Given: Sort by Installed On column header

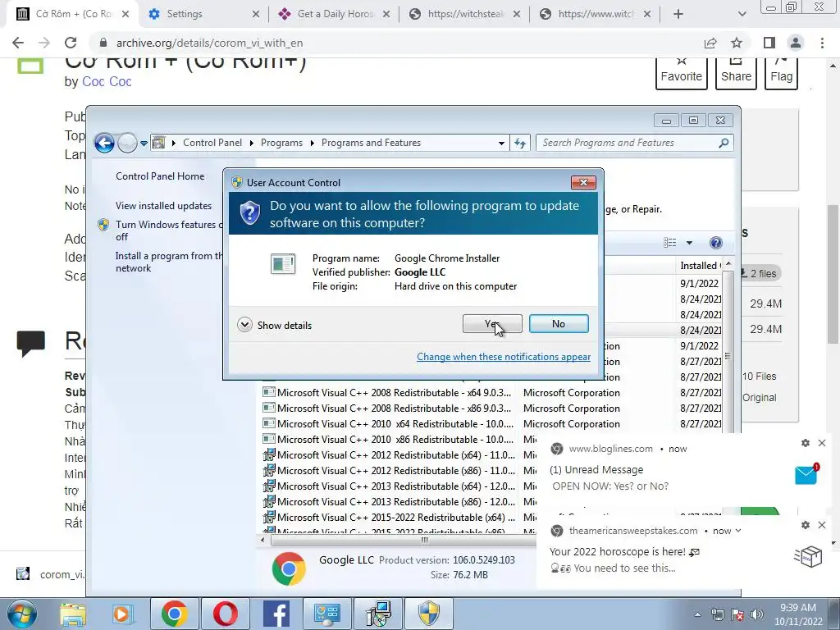Looking at the screenshot, I should click(700, 265).
